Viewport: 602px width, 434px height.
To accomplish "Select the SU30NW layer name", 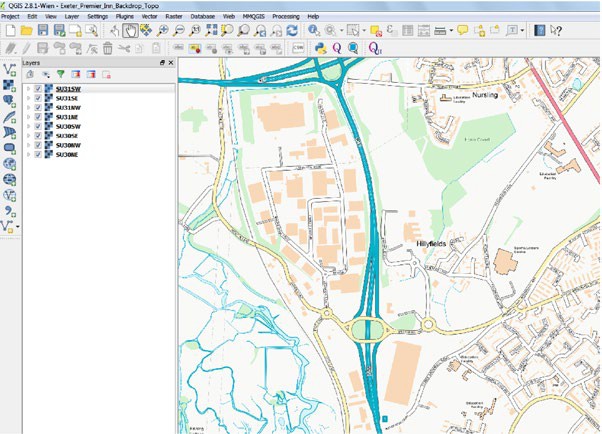I will tap(68, 145).
